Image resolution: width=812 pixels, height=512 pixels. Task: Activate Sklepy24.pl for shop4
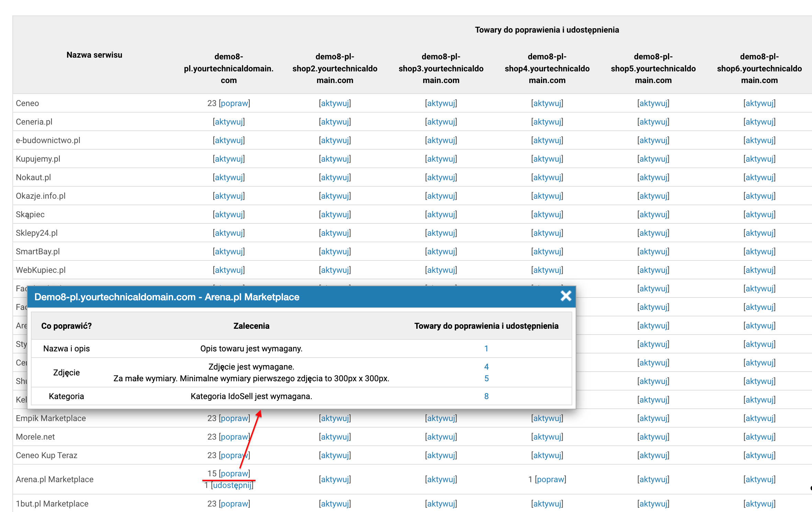pos(547,233)
